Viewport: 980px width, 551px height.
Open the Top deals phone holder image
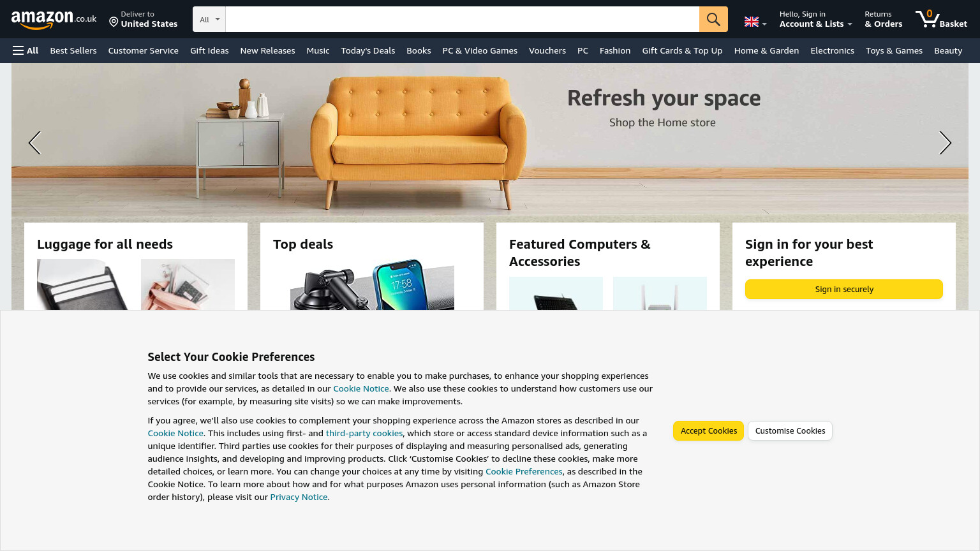coord(372,284)
